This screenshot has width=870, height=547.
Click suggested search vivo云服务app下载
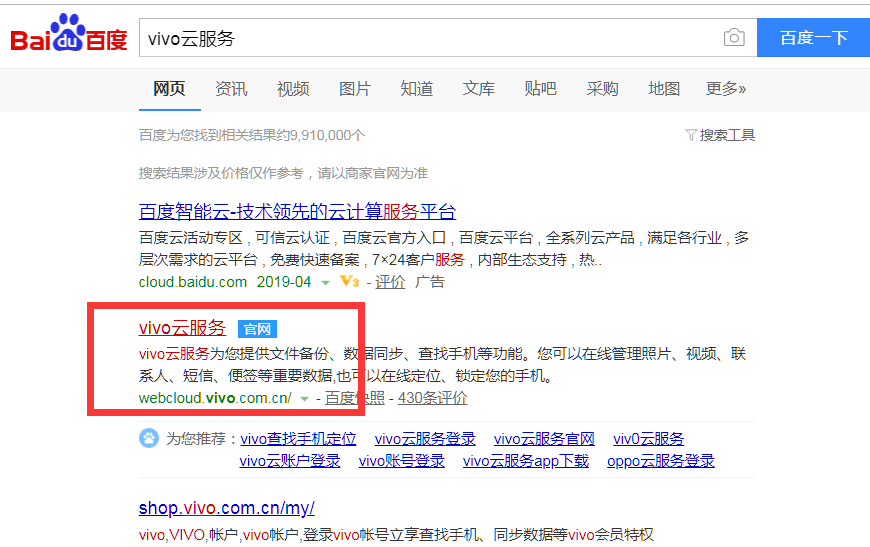(526, 460)
